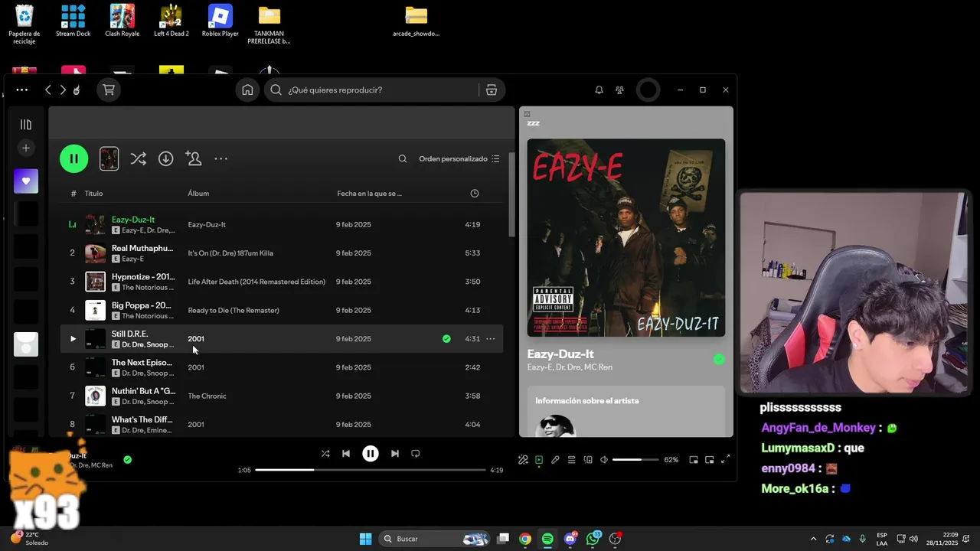This screenshot has width=980, height=551.
Task: Click Nuthin' But A "G" track title
Action: pos(143,391)
